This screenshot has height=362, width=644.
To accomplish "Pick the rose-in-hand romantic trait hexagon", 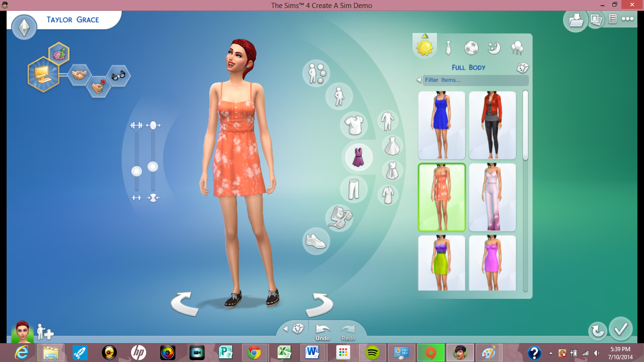I will click(x=99, y=87).
